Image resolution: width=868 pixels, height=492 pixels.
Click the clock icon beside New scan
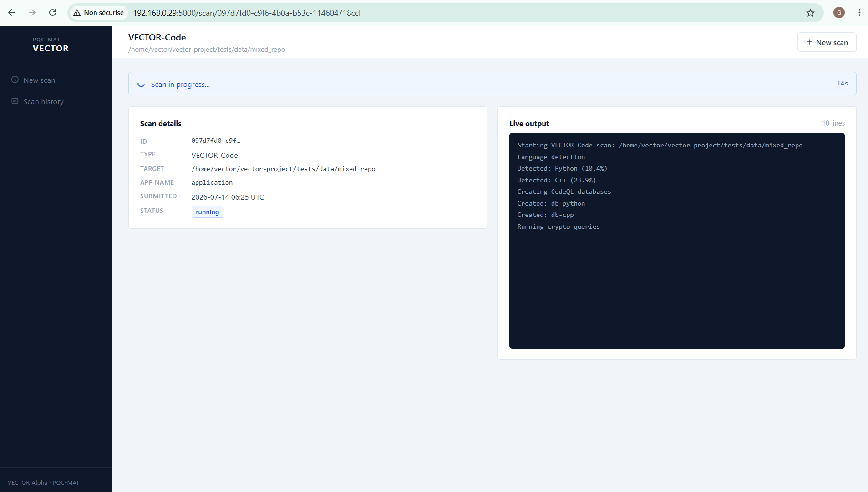pos(15,80)
